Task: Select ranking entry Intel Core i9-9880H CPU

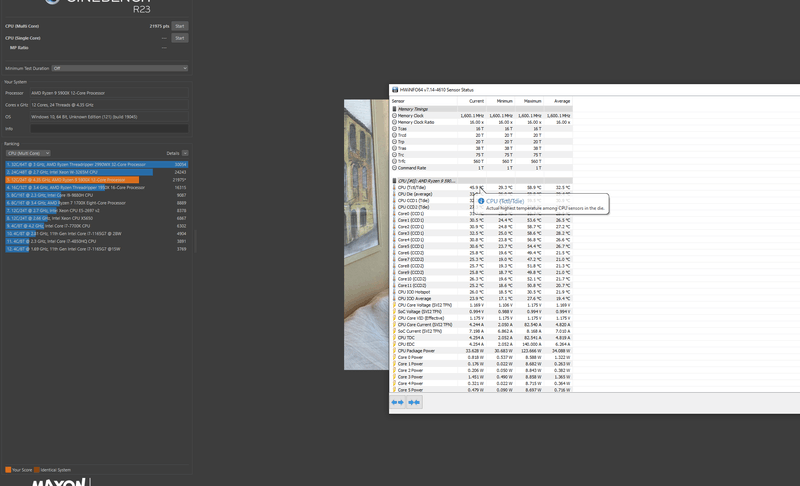Action: coord(96,195)
